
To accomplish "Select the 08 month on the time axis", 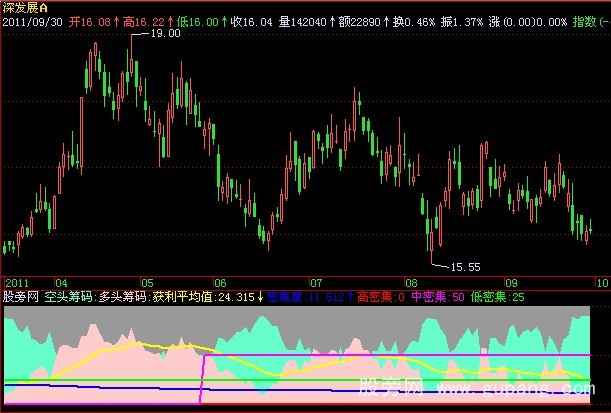I will tap(412, 283).
